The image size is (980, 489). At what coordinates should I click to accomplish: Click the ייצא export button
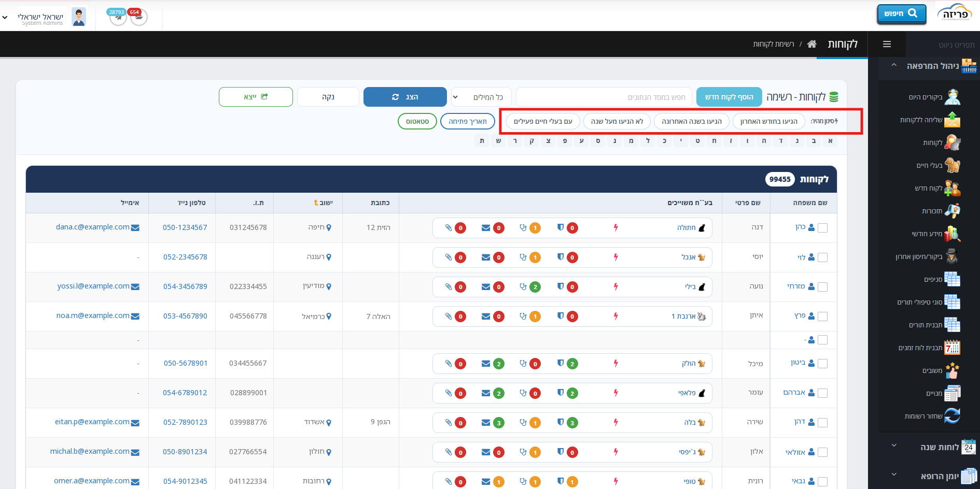256,97
